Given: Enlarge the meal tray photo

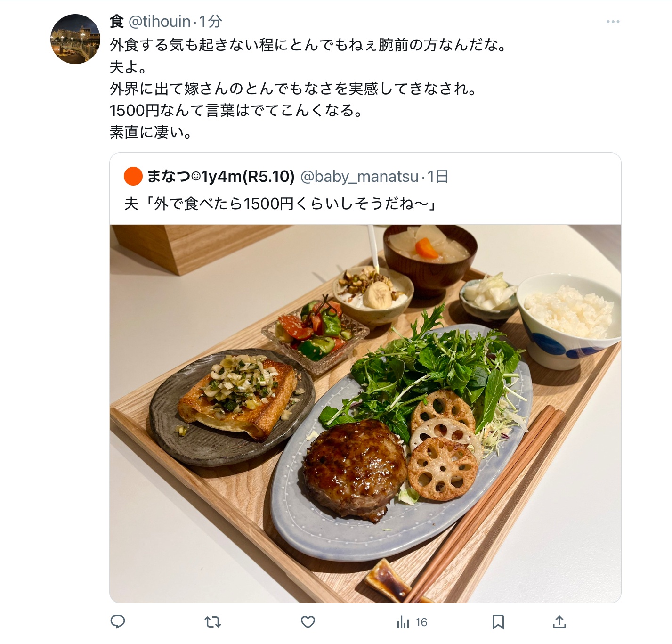Looking at the screenshot, I should click(365, 414).
